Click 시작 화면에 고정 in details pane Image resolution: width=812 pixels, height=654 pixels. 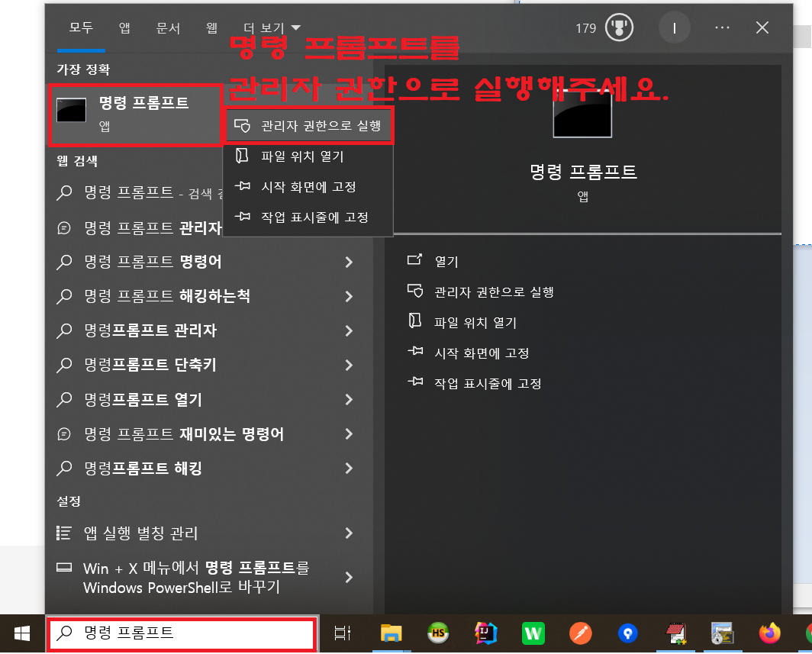coord(482,353)
